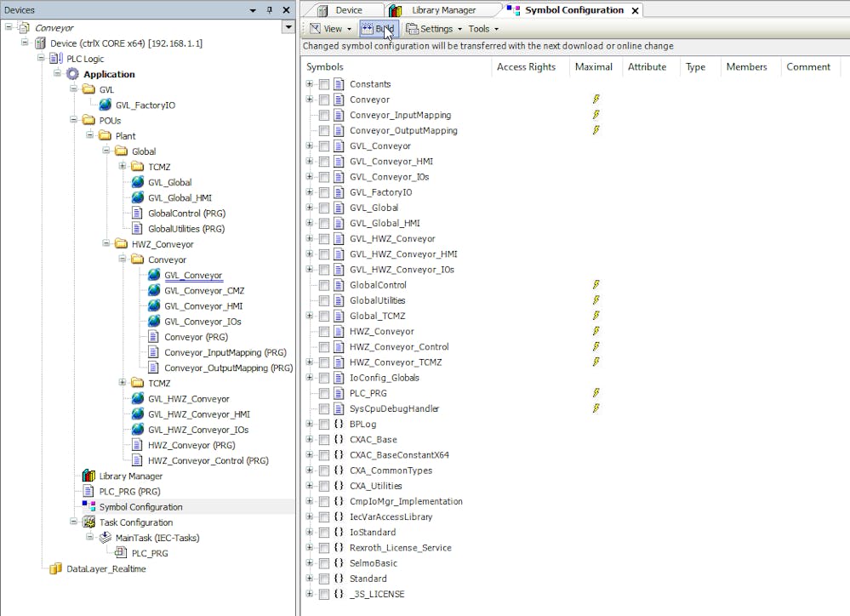Open the View toolbar button

[x=327, y=29]
